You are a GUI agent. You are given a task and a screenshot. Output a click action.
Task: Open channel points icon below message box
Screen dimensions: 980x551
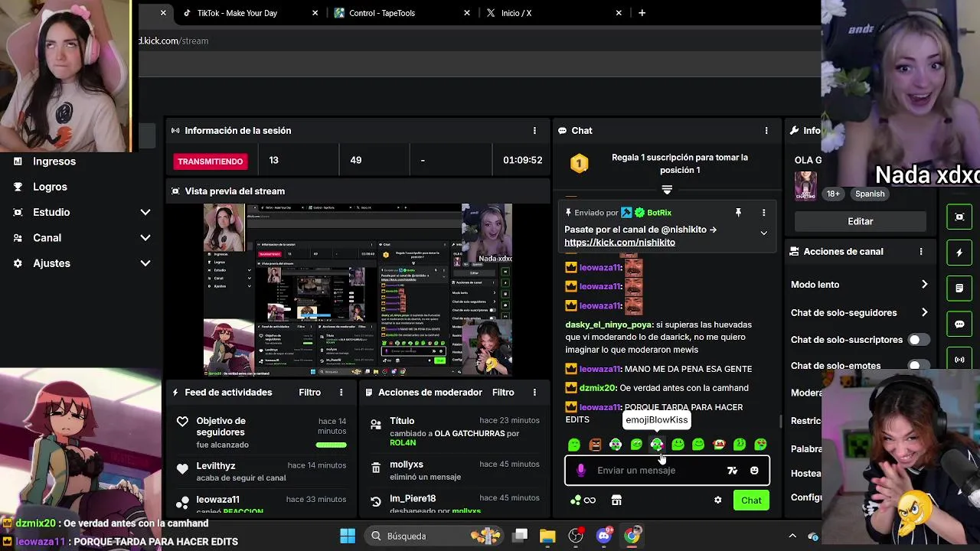[x=582, y=500]
